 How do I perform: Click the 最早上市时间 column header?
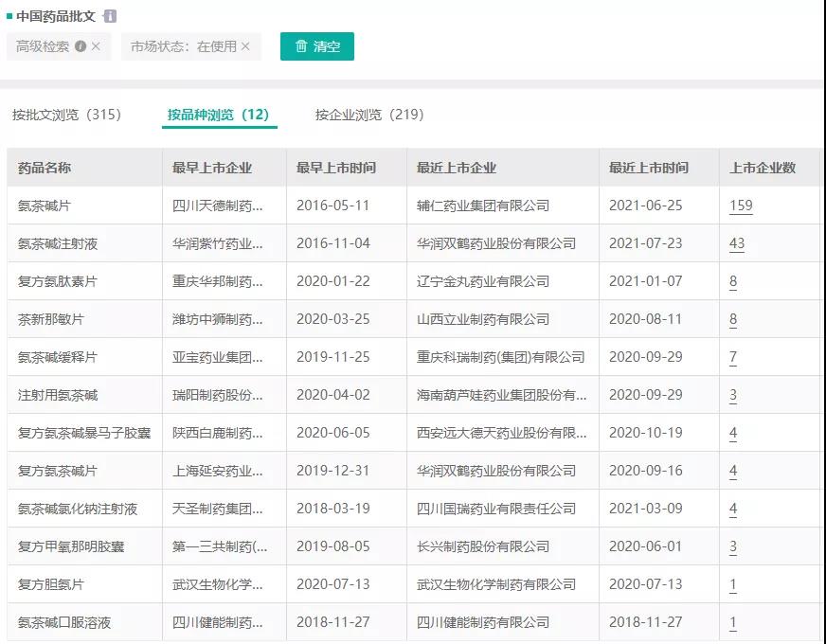pos(336,168)
